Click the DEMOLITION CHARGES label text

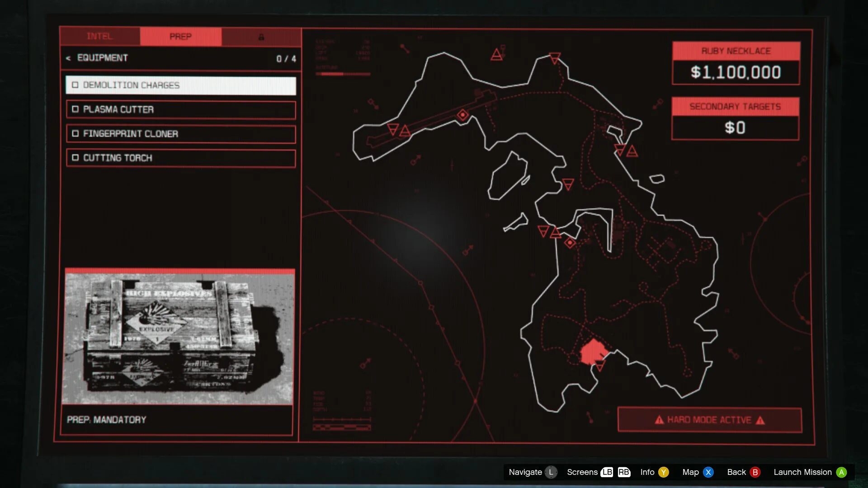pos(131,85)
